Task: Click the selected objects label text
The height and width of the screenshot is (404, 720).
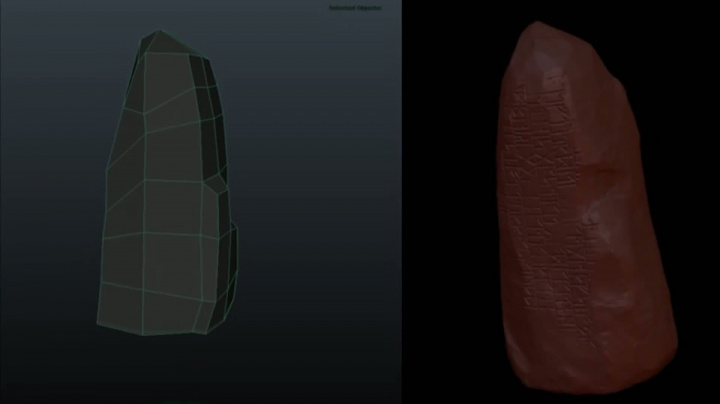Action: pos(355,8)
